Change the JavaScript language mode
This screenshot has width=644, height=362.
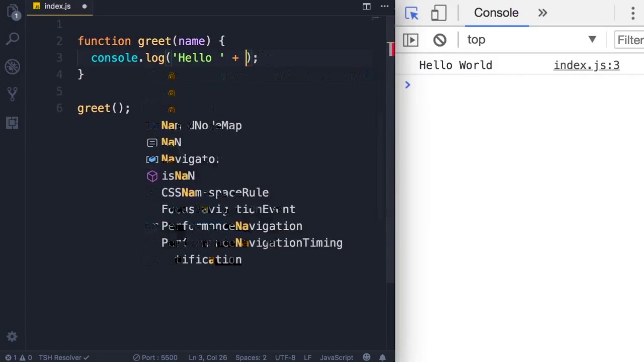click(x=337, y=357)
